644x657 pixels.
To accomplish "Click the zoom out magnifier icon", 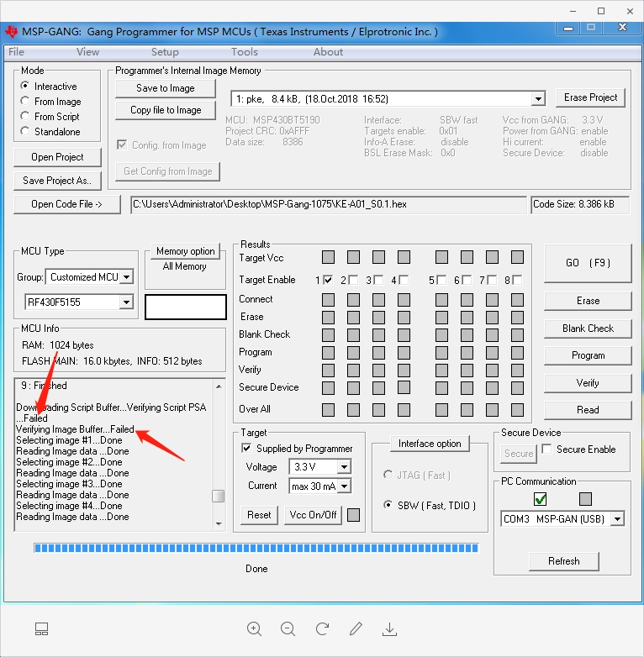I will click(288, 629).
